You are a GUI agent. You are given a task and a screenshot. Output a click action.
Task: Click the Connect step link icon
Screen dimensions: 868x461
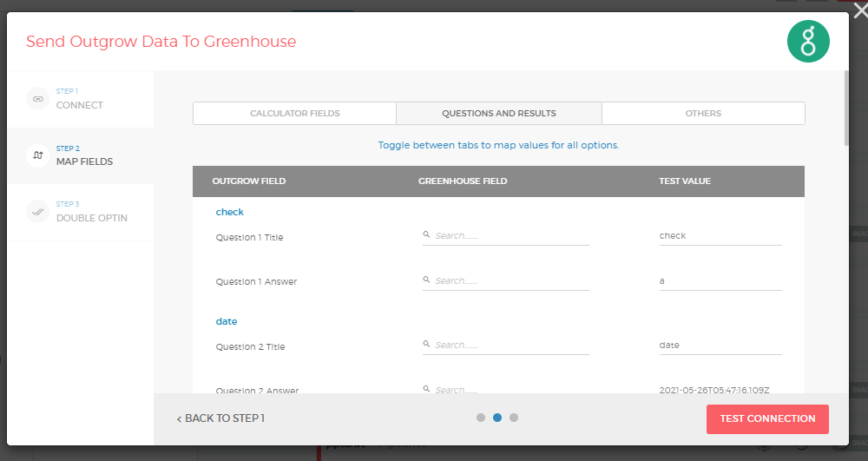tap(37, 98)
